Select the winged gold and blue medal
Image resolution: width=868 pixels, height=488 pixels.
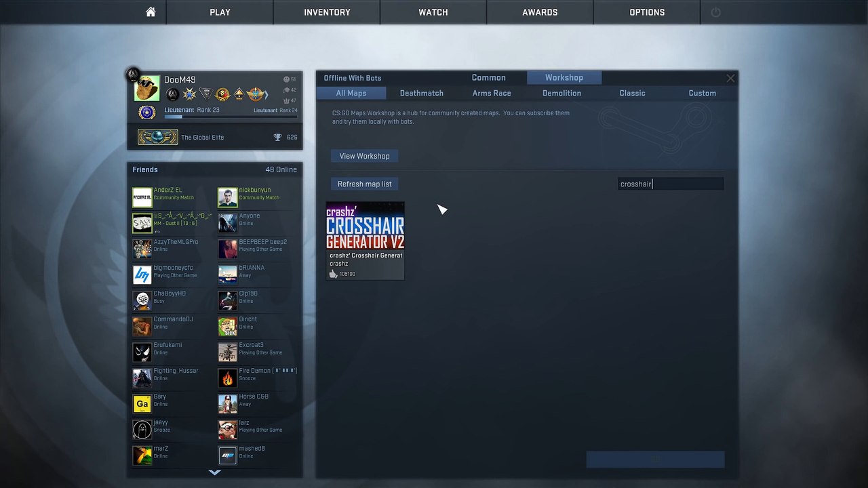(255, 94)
